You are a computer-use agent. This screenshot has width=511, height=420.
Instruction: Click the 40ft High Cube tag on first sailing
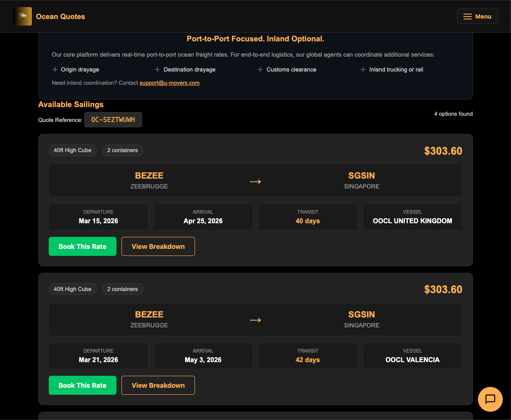coord(73,150)
